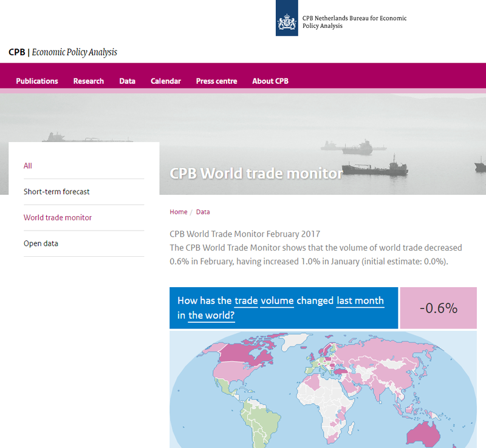Screen dimensions: 486x448
Task: Expand the 'the world' region selector
Action: pyautogui.click(x=211, y=315)
